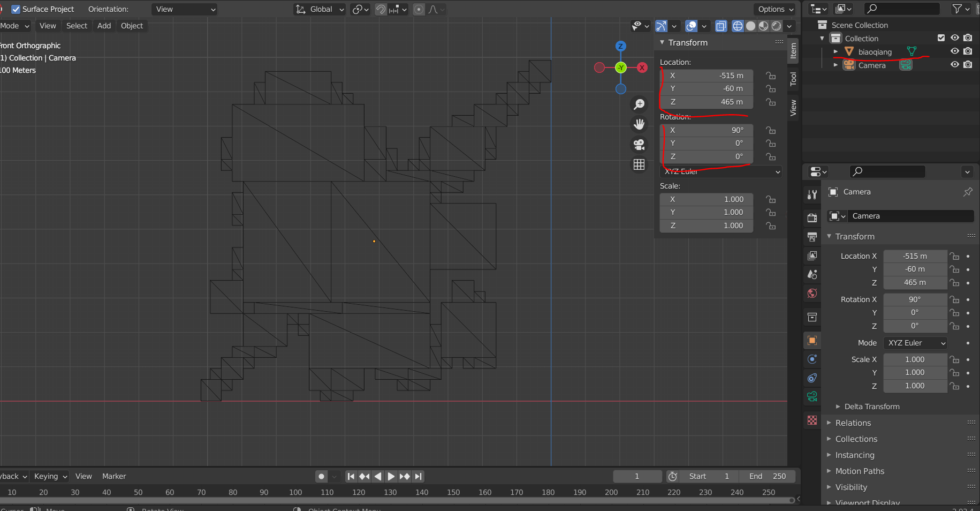The image size is (980, 511).
Task: Expand the Delta Transform panel
Action: [x=871, y=407]
